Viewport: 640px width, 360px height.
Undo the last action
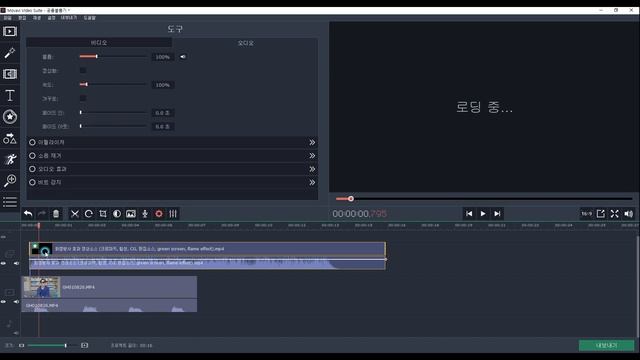click(x=28, y=213)
